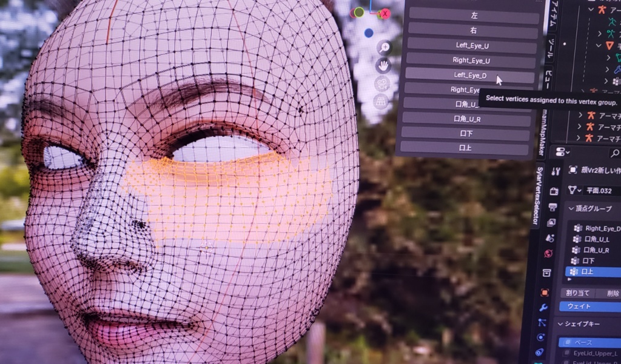The image size is (621, 364).
Task: Click the object icon beside 顔Vr2新しい作
Action: point(573,170)
